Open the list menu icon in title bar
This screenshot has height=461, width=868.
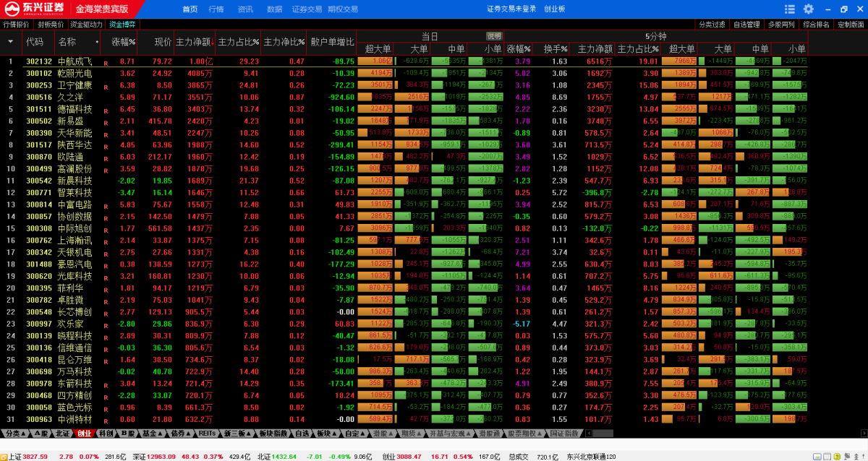coord(790,9)
